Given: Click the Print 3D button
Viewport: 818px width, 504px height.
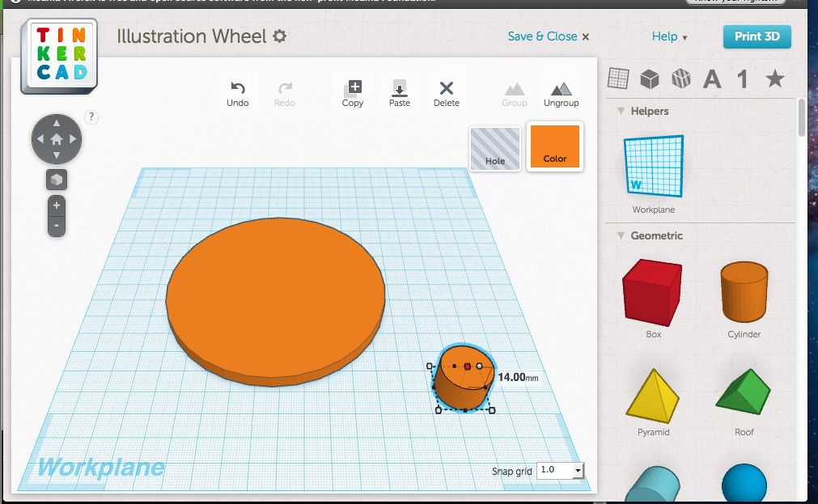Looking at the screenshot, I should pyautogui.click(x=757, y=36).
